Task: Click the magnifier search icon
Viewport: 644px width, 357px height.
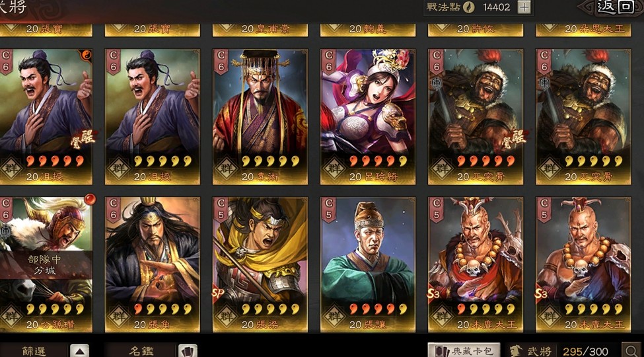Action: coord(631,350)
